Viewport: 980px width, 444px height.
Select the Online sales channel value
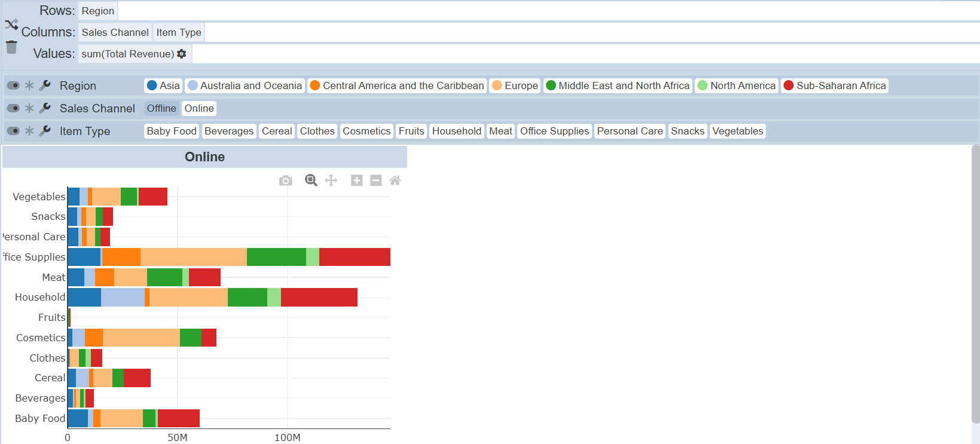199,108
